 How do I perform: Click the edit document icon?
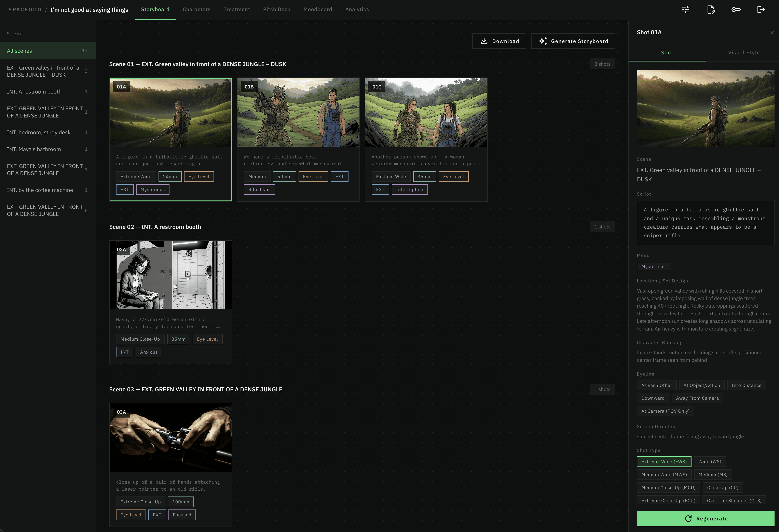711,10
